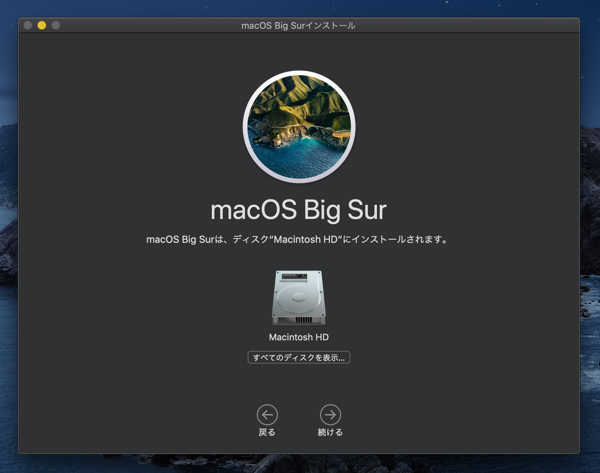This screenshot has height=473, width=600.
Task: Click the continue arrow icon (続ける)
Action: [330, 414]
